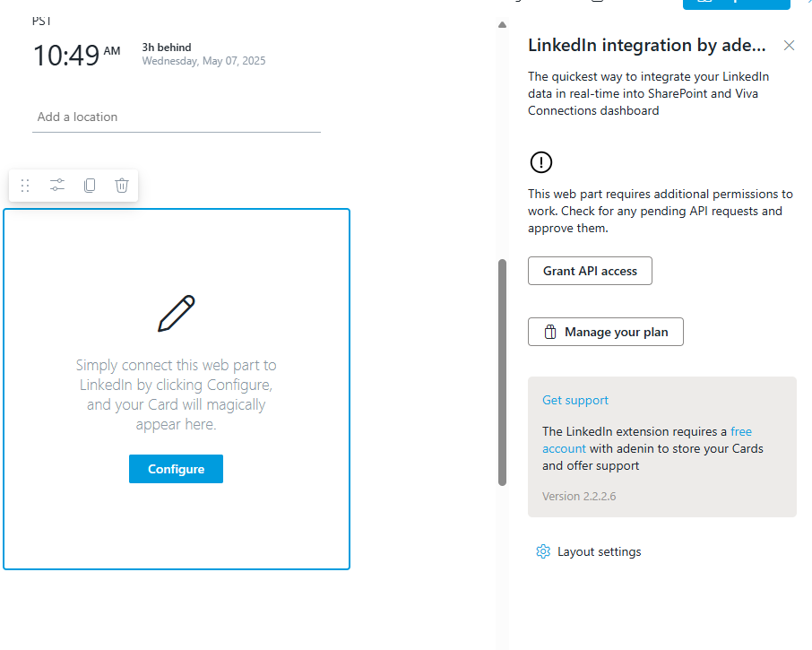Delete the web part with trash icon
The image size is (812, 650).
click(x=122, y=186)
